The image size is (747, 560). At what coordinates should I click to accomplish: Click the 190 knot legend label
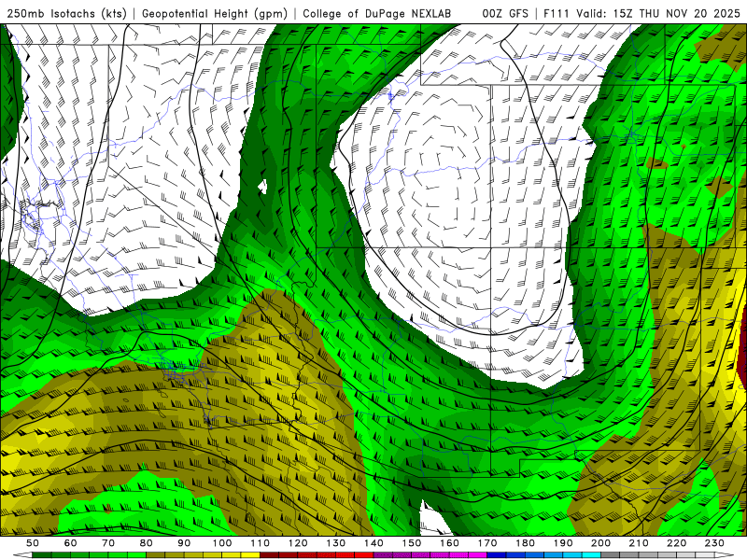(x=563, y=543)
